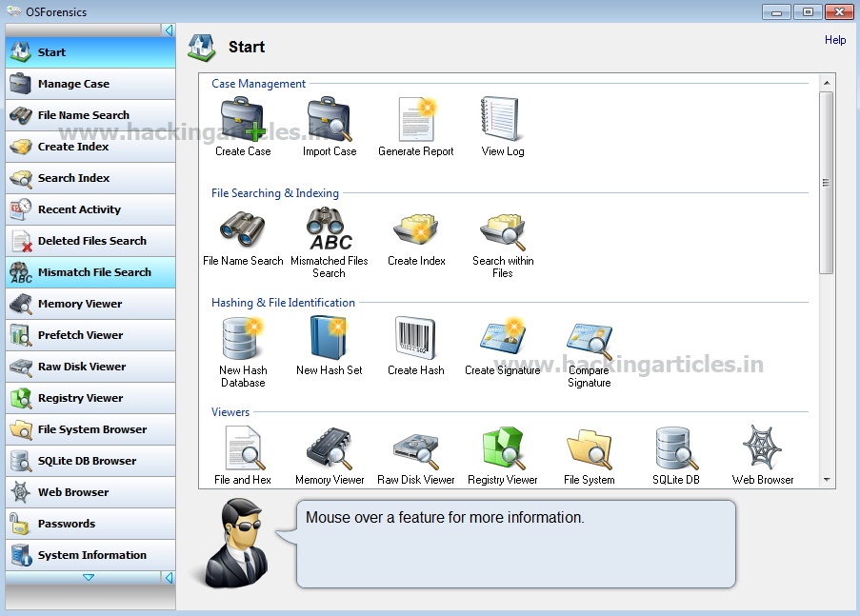Open the Create Signature icon
Image resolution: width=860 pixels, height=616 pixels.
click(503, 336)
